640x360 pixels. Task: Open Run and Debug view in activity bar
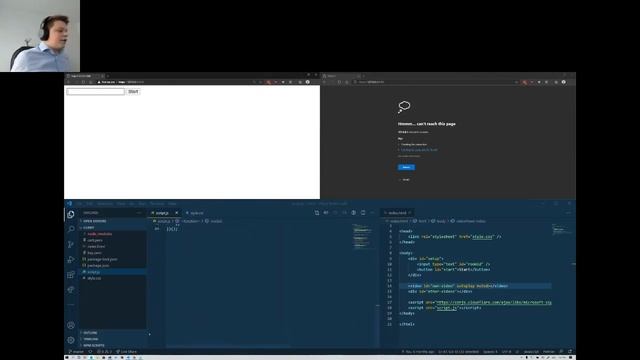[71, 259]
